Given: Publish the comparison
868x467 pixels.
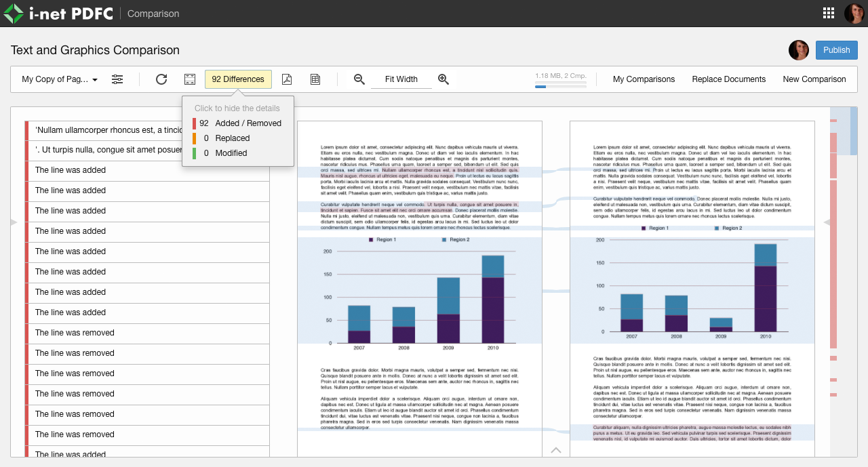Looking at the screenshot, I should (x=836, y=50).
